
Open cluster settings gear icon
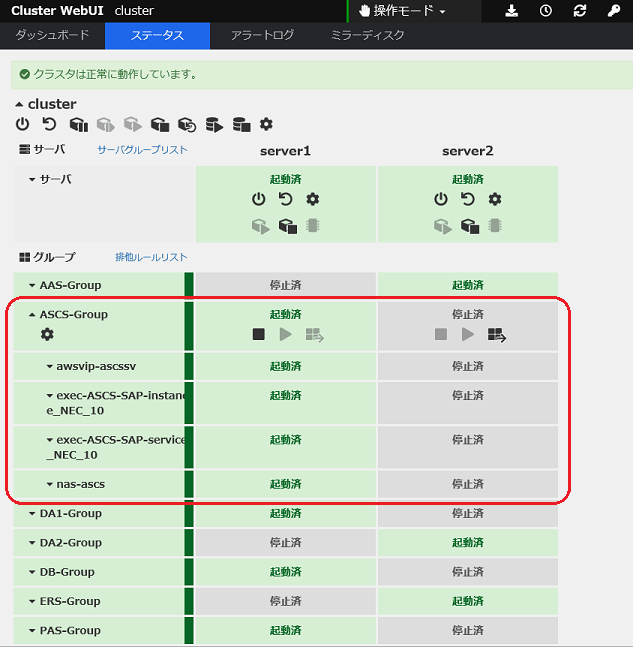coord(266,124)
